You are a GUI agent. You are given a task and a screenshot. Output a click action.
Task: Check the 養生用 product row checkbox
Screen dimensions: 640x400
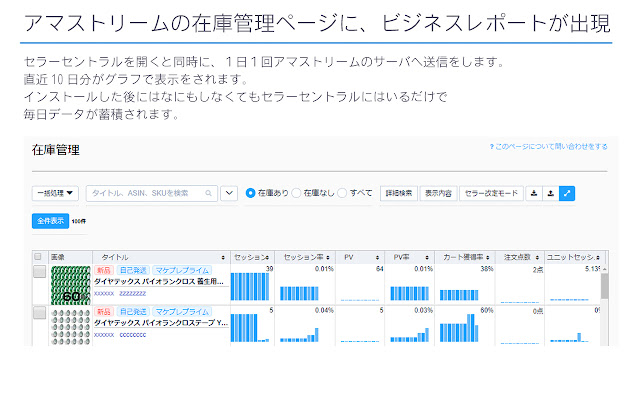pyautogui.click(x=39, y=272)
